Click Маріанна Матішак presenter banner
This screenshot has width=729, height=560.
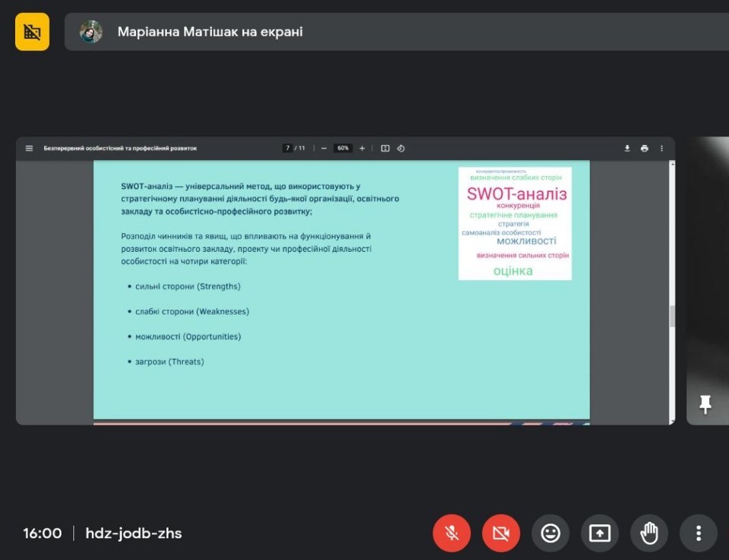[210, 32]
